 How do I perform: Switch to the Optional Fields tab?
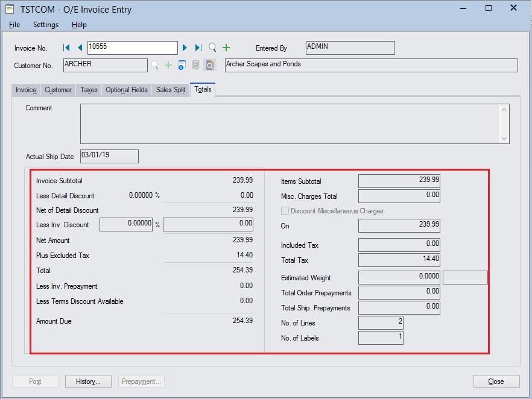(x=127, y=90)
